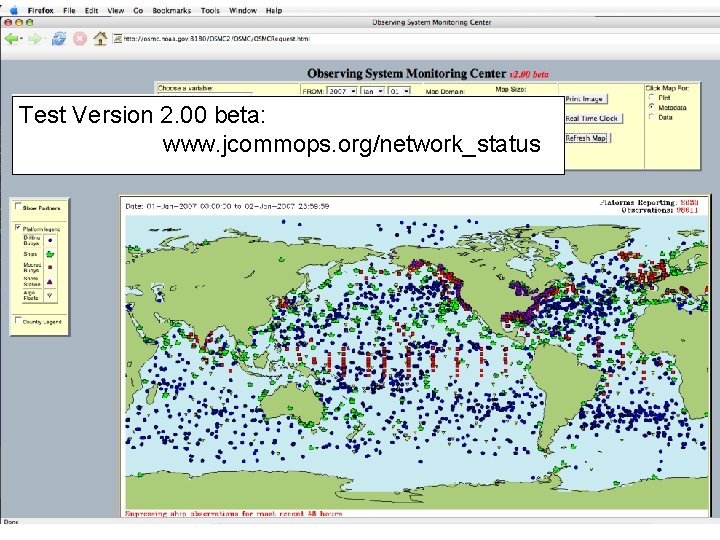Click the 'Done' status bar text

(x=11, y=522)
